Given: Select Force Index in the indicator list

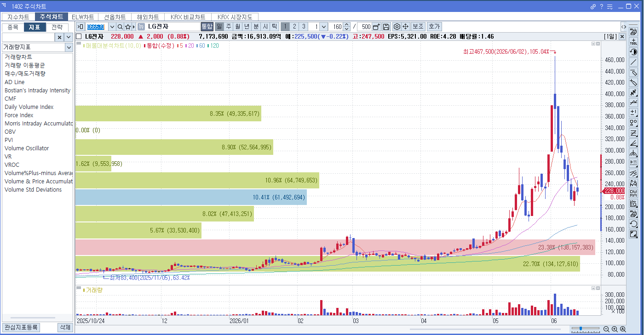Looking at the screenshot, I should click(x=19, y=115).
